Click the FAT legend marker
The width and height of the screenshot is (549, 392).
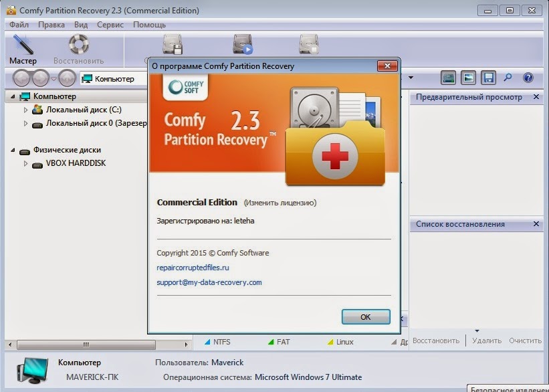271,342
